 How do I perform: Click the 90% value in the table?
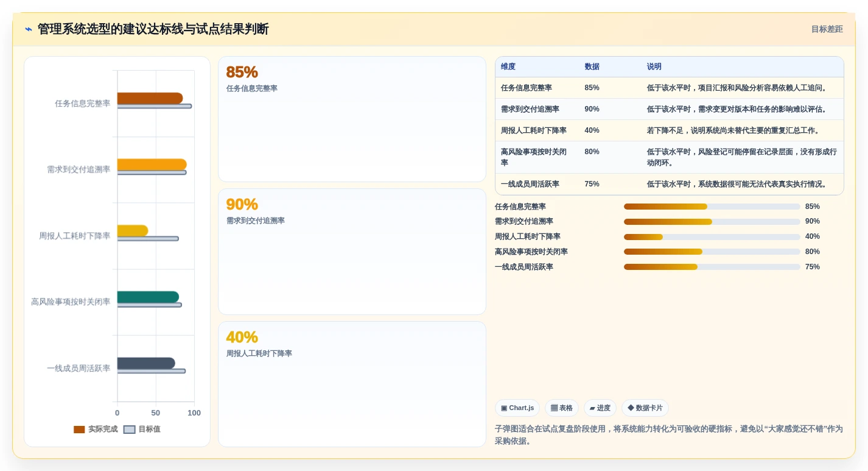point(592,109)
